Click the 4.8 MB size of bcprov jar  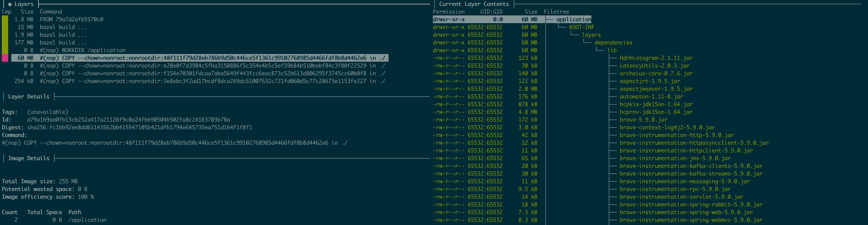tap(528, 112)
